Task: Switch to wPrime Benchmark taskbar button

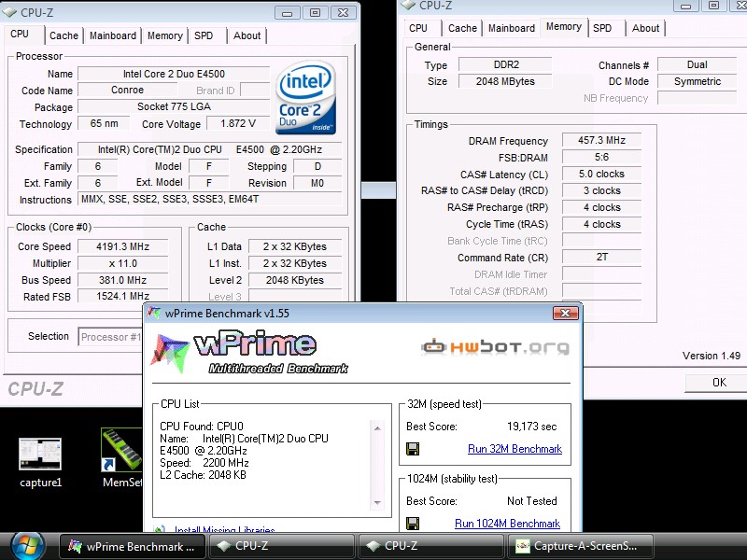Action: (133, 546)
